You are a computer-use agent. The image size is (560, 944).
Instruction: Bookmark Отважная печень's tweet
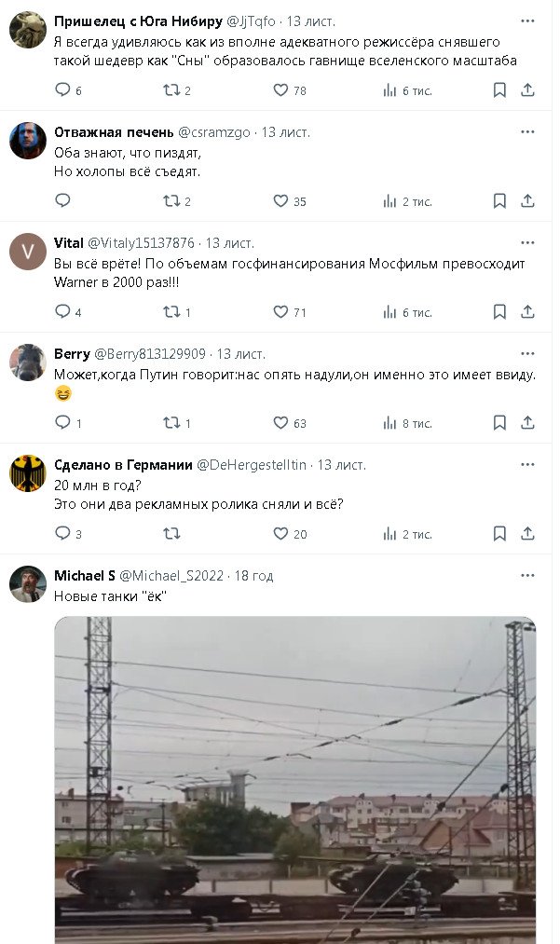tap(499, 201)
